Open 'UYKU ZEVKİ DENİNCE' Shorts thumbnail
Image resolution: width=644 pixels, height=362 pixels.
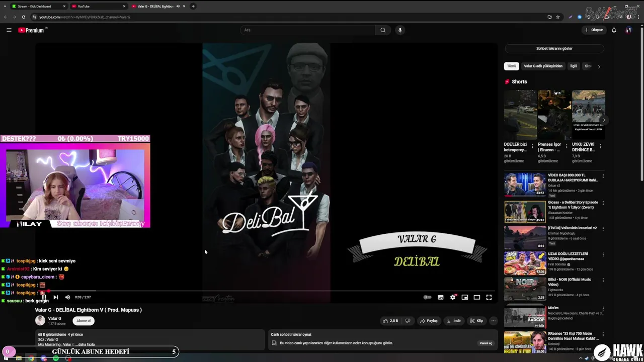[x=589, y=115]
